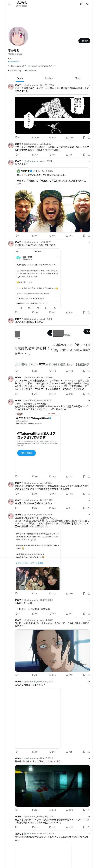Share the Nov 17, 2023 post
This screenshot has height=868, width=98.
coord(89,810)
